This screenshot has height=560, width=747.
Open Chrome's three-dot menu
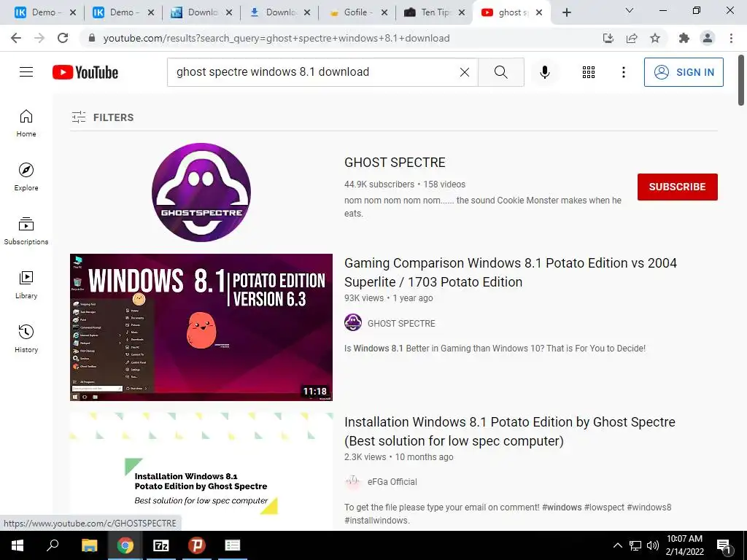click(x=731, y=38)
